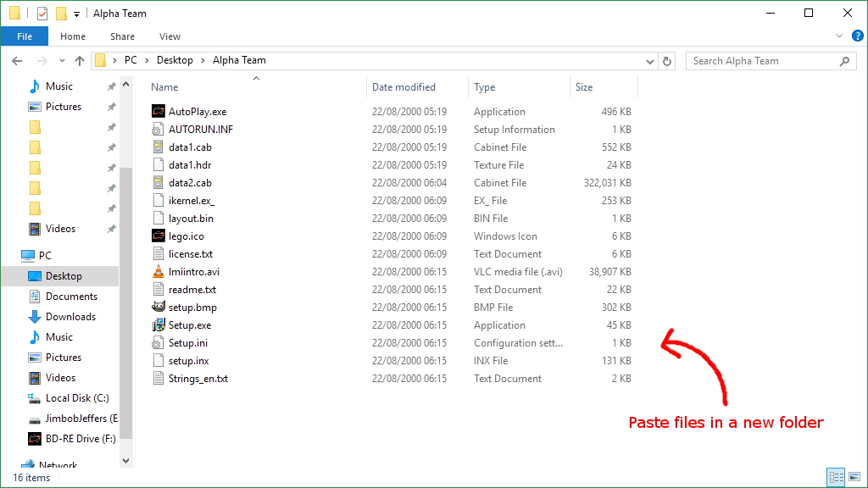Viewport: 868px width, 488px height.
Task: Select the data1.hdr file name
Action: (190, 165)
